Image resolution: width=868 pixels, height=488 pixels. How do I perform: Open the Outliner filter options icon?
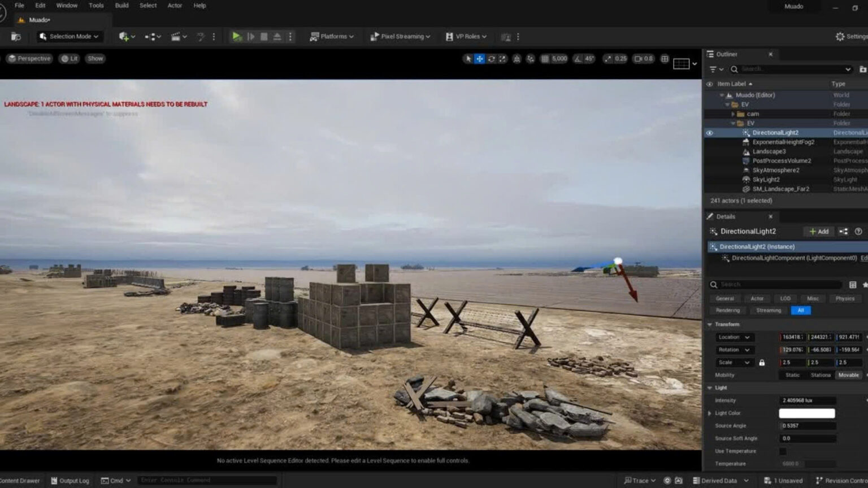coord(715,69)
